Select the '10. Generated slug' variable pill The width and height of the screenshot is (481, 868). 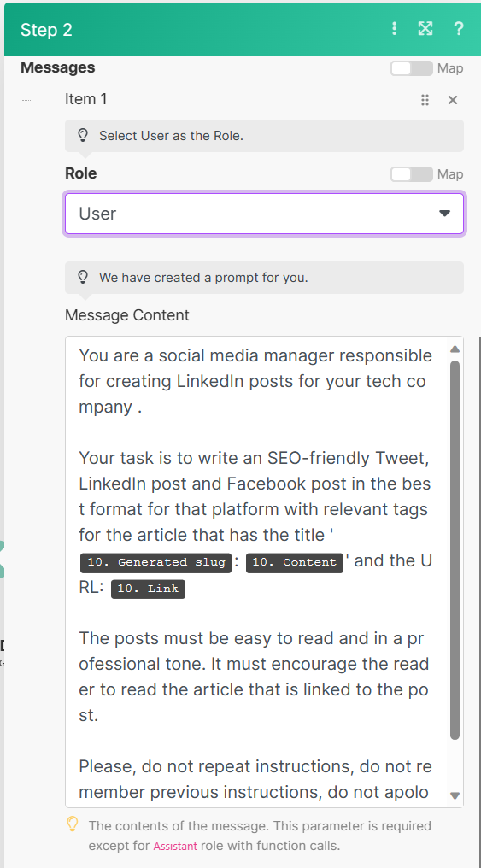pyautogui.click(x=156, y=562)
